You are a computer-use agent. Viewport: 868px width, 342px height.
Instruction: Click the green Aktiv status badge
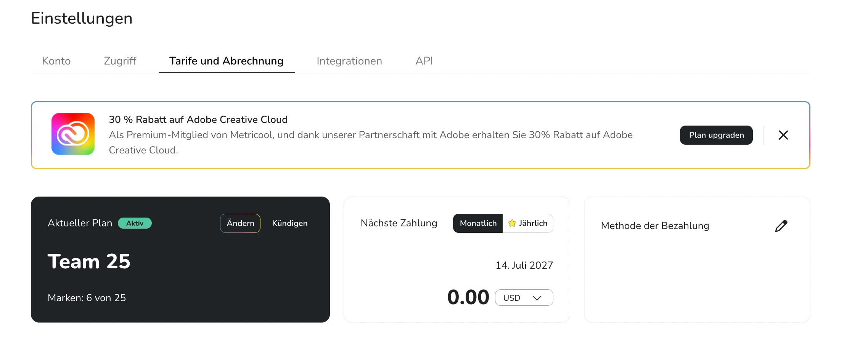click(x=135, y=223)
